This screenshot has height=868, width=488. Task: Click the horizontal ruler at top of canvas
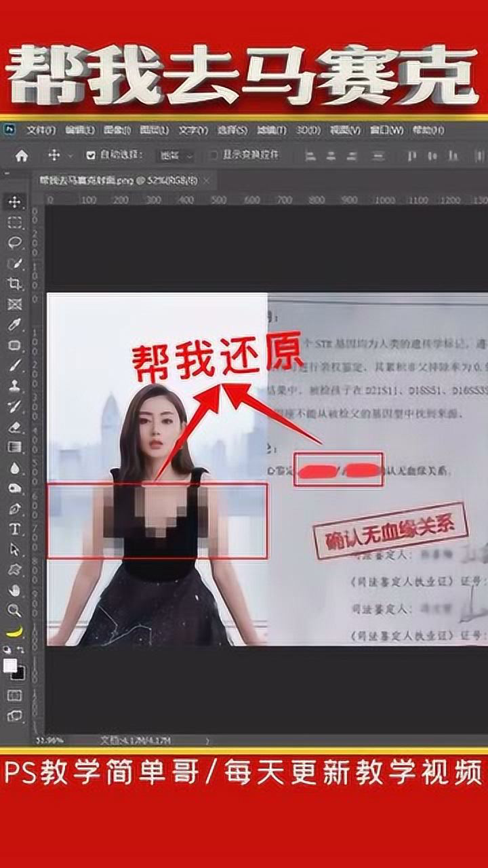point(266,199)
